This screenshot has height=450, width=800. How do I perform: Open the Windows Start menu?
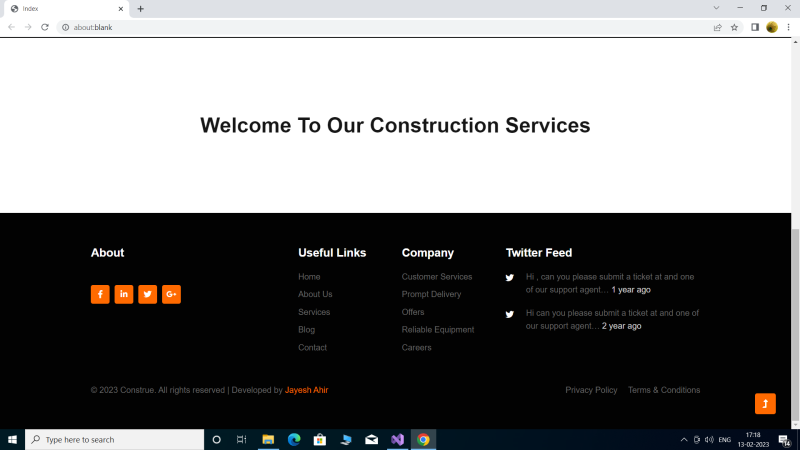[x=12, y=440]
